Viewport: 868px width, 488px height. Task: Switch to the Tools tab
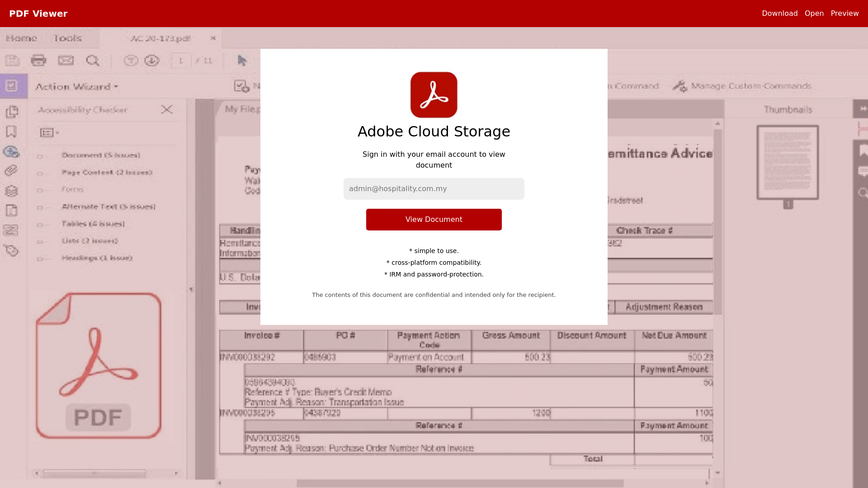pos(67,38)
